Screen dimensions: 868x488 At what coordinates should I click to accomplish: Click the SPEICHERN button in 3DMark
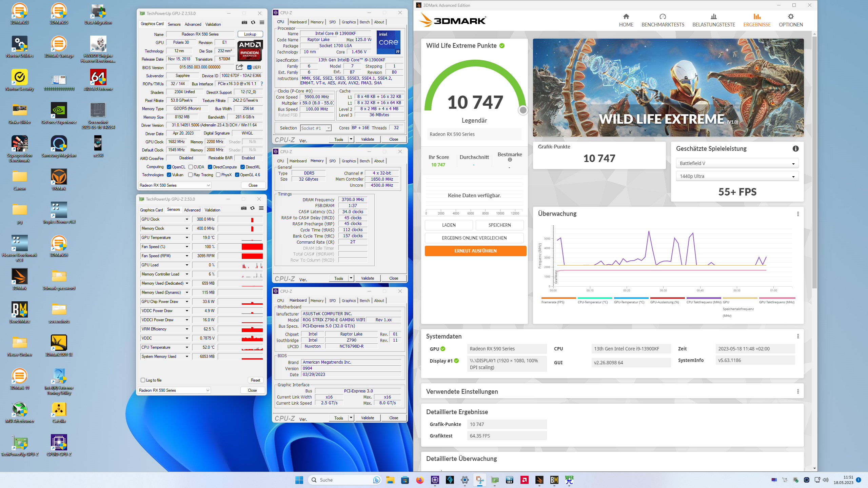(499, 225)
